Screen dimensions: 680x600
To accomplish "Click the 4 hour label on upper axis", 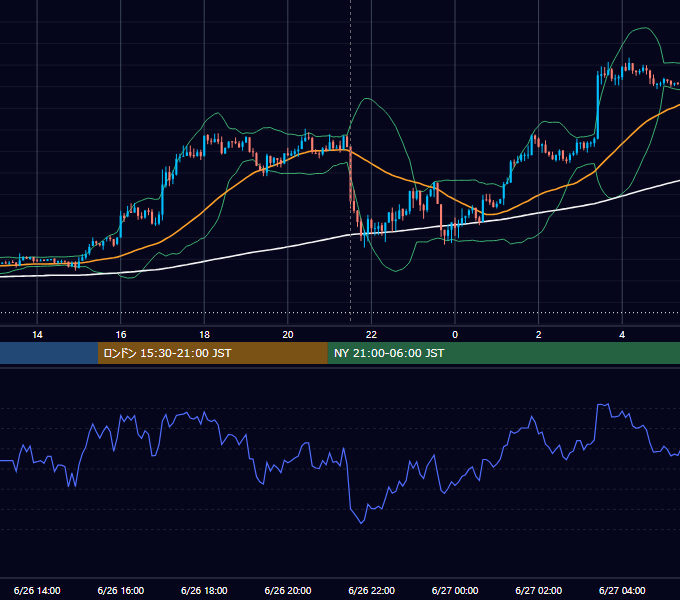I will 622,335.
